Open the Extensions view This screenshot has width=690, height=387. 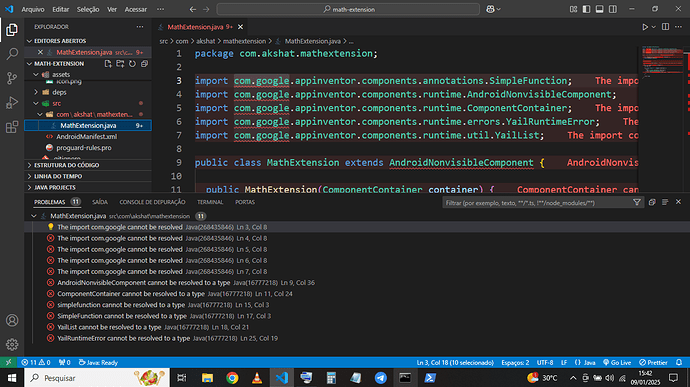coord(12,127)
